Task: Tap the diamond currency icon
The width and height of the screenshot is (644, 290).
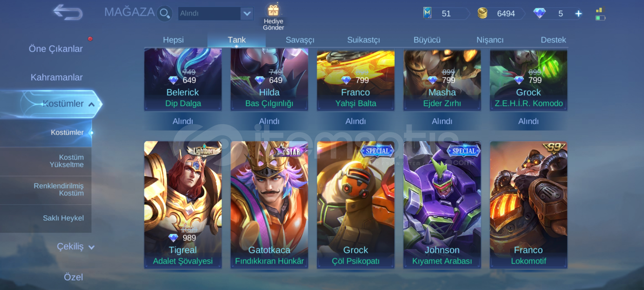Action: 539,13
